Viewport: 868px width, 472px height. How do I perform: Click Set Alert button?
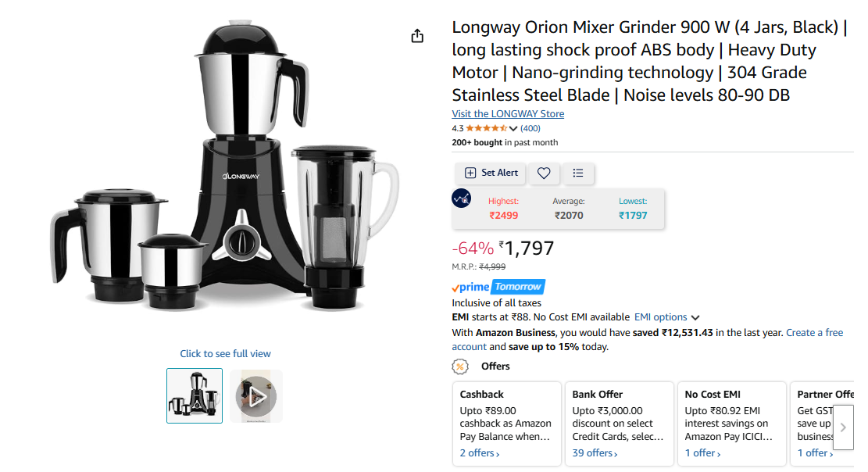[x=491, y=173]
